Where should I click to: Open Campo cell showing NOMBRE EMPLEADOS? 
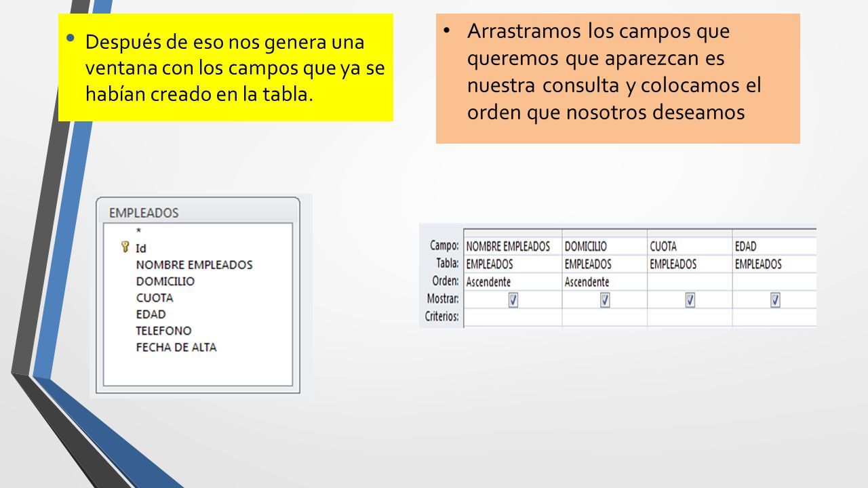click(513, 246)
